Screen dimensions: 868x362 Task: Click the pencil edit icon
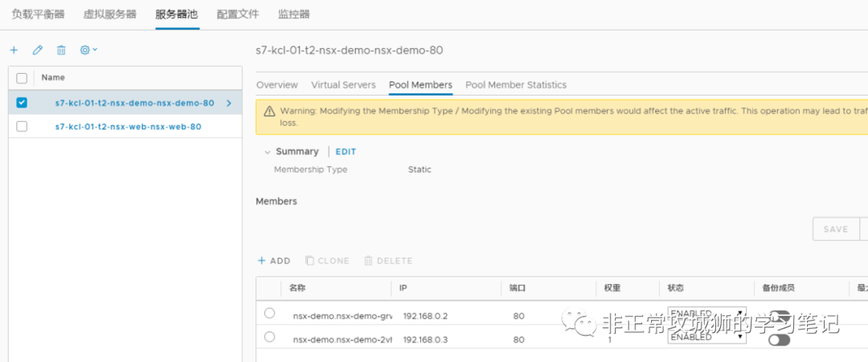(37, 50)
